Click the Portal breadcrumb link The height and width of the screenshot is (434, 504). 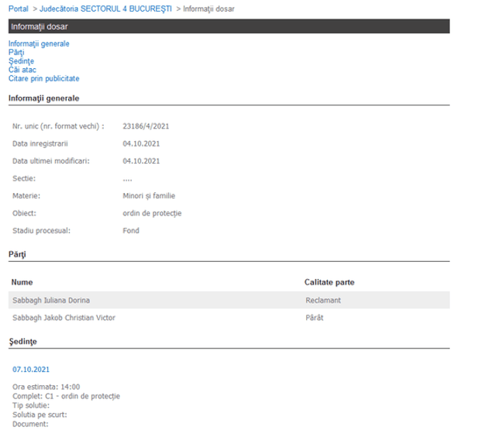click(x=18, y=9)
